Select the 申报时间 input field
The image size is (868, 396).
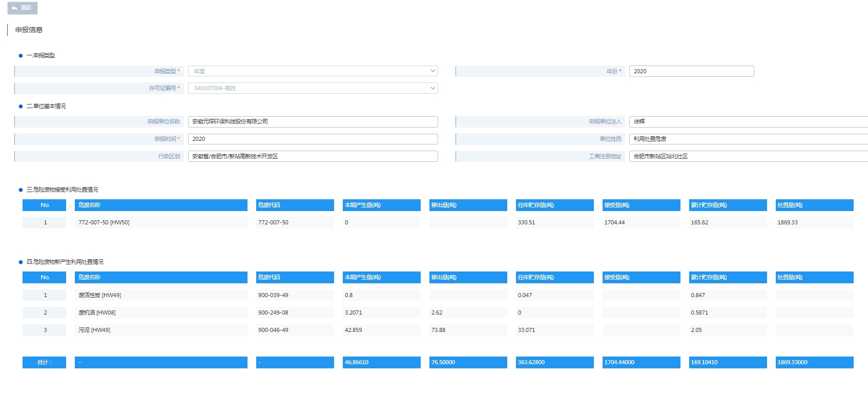(313, 139)
